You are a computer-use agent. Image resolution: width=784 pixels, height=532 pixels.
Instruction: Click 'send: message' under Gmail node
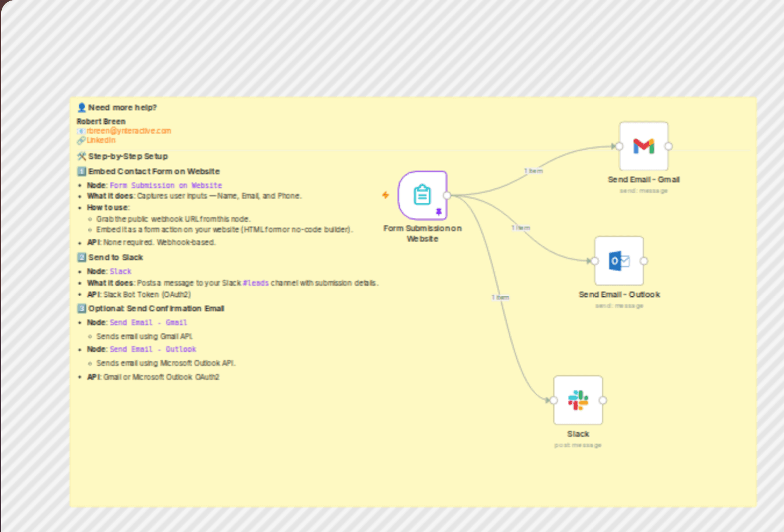[643, 190]
